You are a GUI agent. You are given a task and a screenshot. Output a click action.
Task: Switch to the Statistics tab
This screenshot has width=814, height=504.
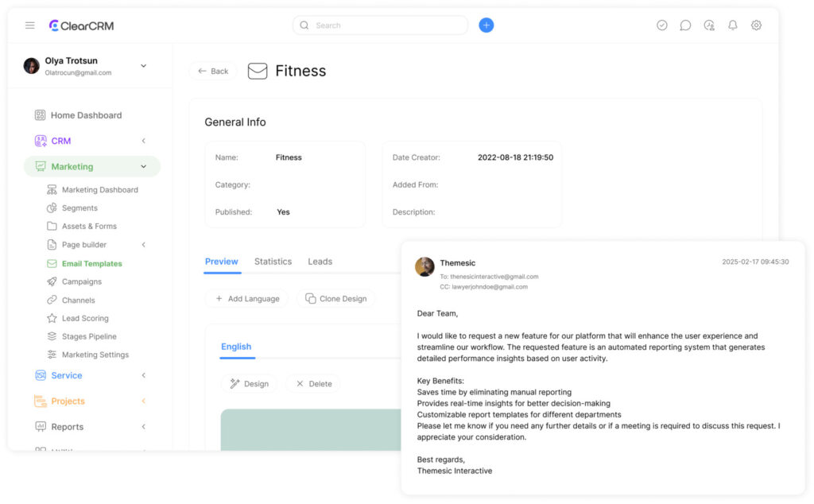click(x=273, y=262)
